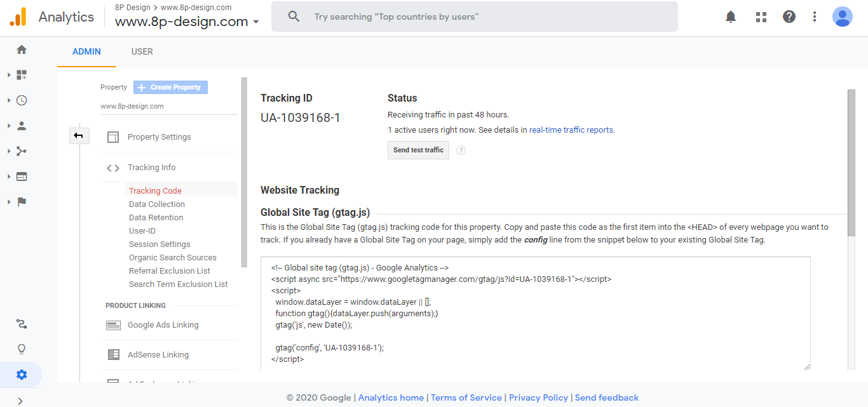
Task: Open Session Settings
Action: [x=159, y=244]
